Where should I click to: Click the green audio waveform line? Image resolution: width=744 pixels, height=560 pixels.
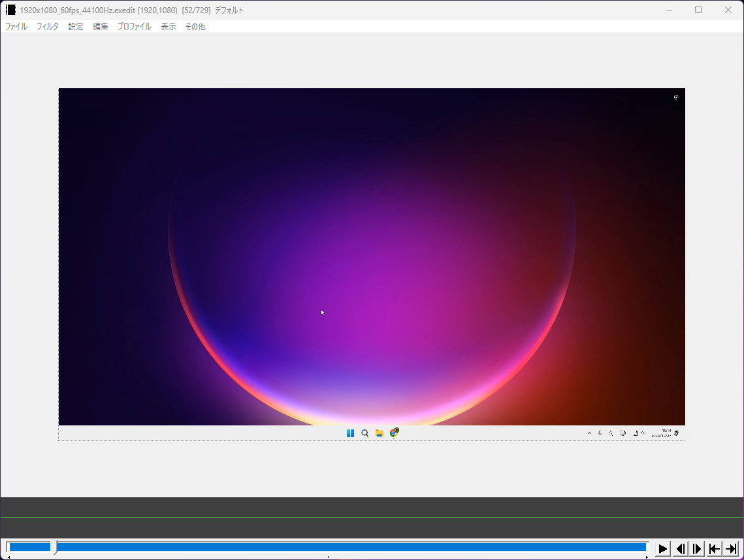[x=372, y=518]
